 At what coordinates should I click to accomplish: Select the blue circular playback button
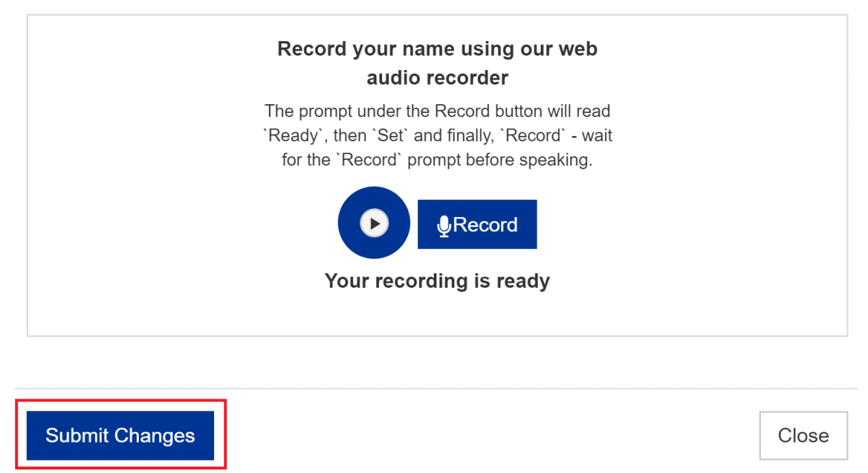(x=374, y=223)
